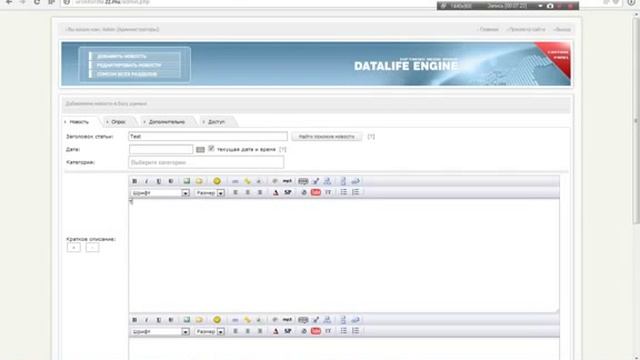Align text right in the upper editor toolbar
Screen dimensions: 640x360
pyautogui.click(x=260, y=192)
